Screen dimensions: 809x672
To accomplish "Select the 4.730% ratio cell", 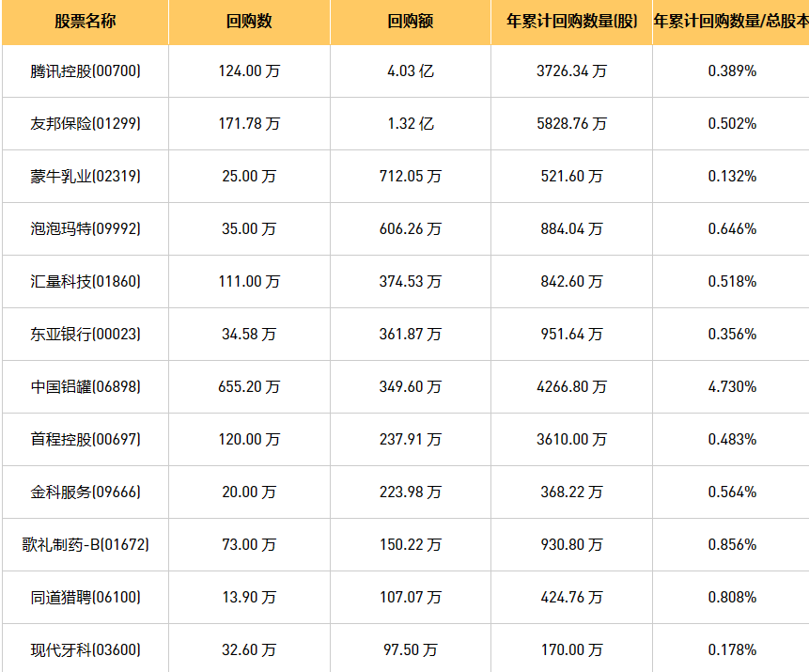I will tap(732, 386).
